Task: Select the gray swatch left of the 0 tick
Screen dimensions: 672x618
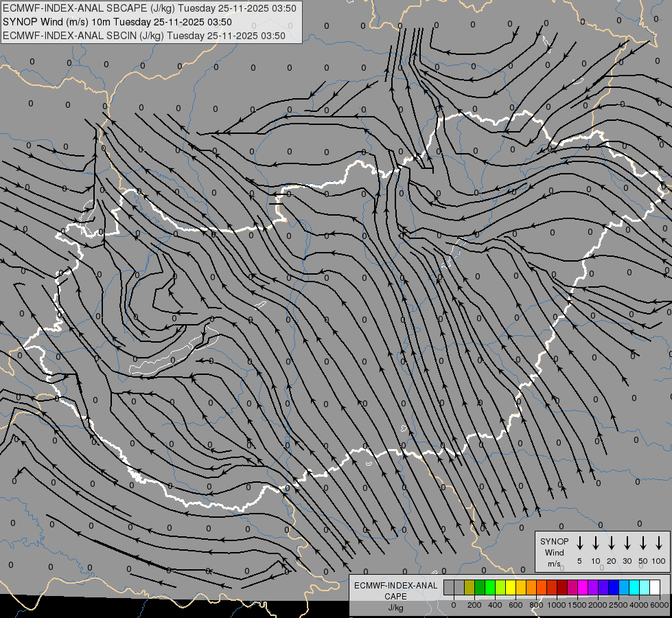Action: pyautogui.click(x=449, y=587)
